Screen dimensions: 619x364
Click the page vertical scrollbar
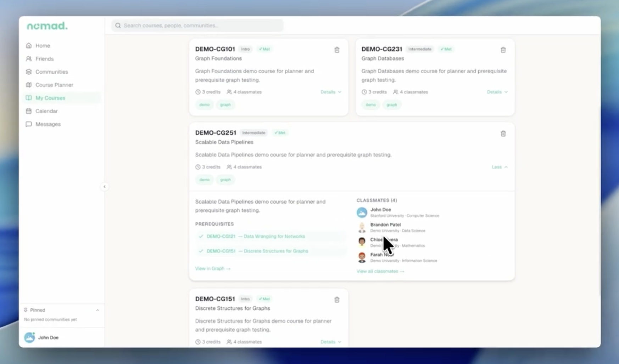599,202
